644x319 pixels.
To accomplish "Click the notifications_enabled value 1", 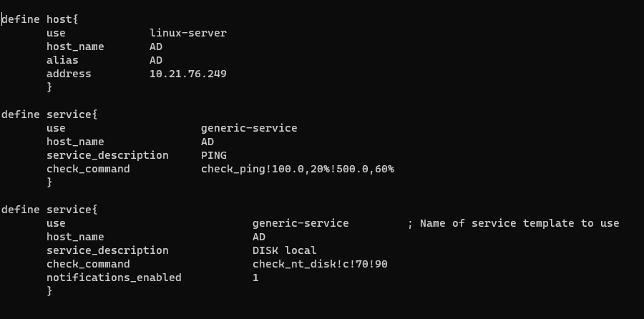I will click(255, 278).
